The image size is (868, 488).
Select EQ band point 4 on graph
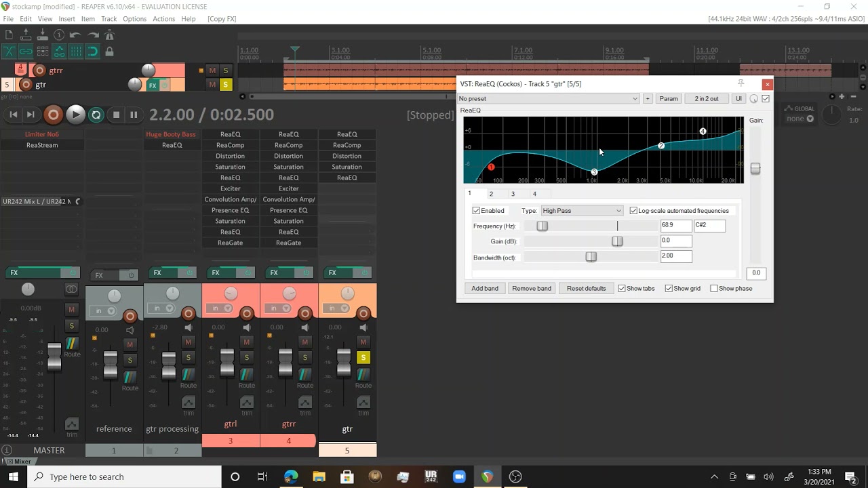(x=703, y=131)
